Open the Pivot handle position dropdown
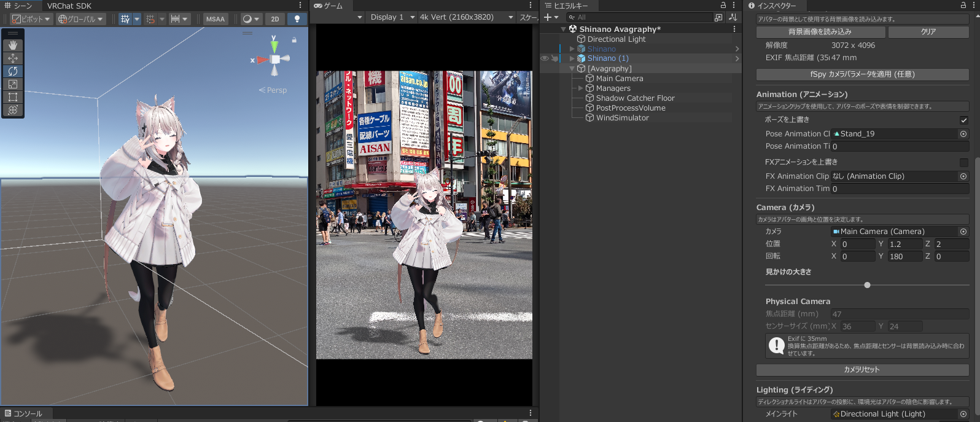The height and width of the screenshot is (422, 980). click(31, 19)
